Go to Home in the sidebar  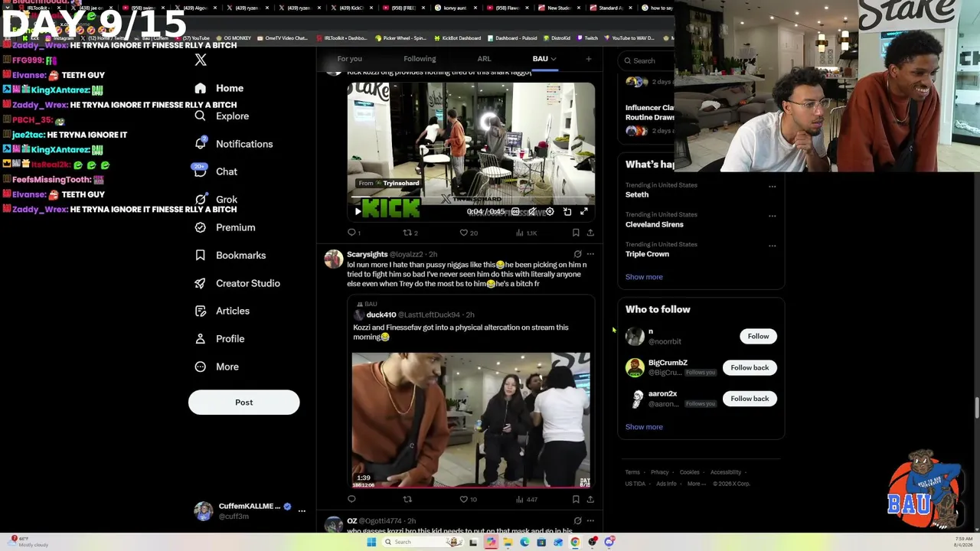pos(219,88)
